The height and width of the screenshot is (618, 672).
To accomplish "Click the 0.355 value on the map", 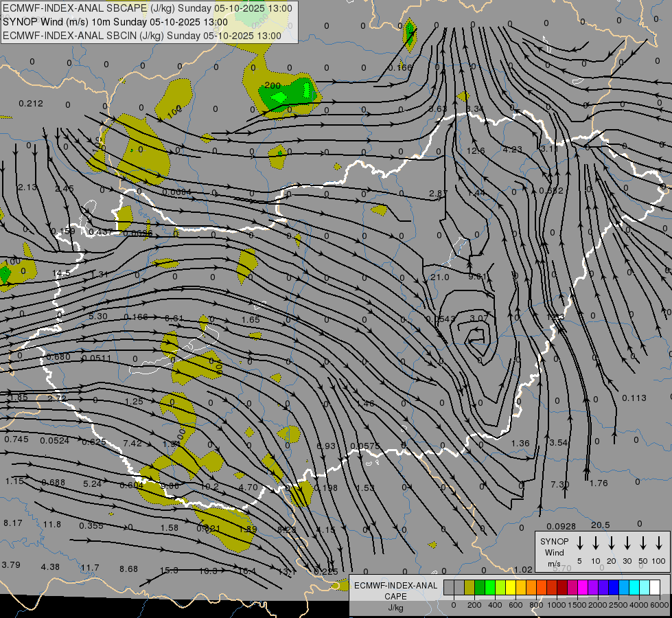I will click(91, 526).
